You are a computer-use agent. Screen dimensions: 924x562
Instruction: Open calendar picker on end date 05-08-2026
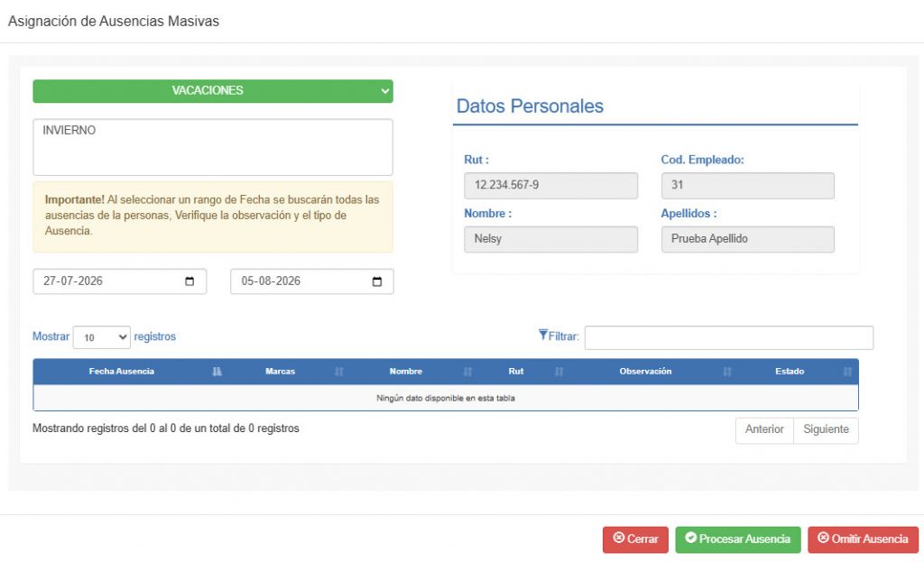tap(377, 281)
